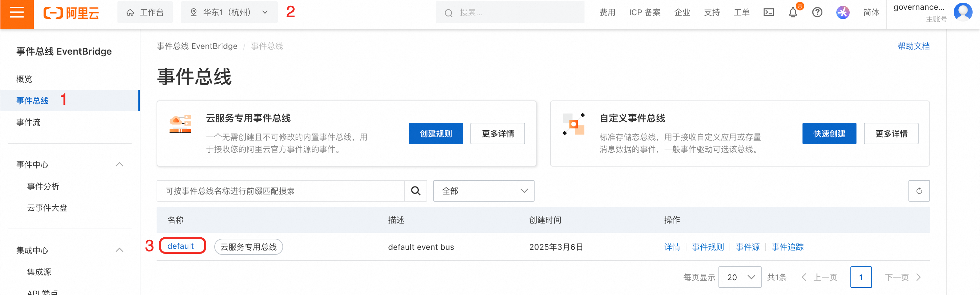Viewport: 980px width, 295px height.
Task: Open 事件分析 in the sidebar
Action: 43,186
